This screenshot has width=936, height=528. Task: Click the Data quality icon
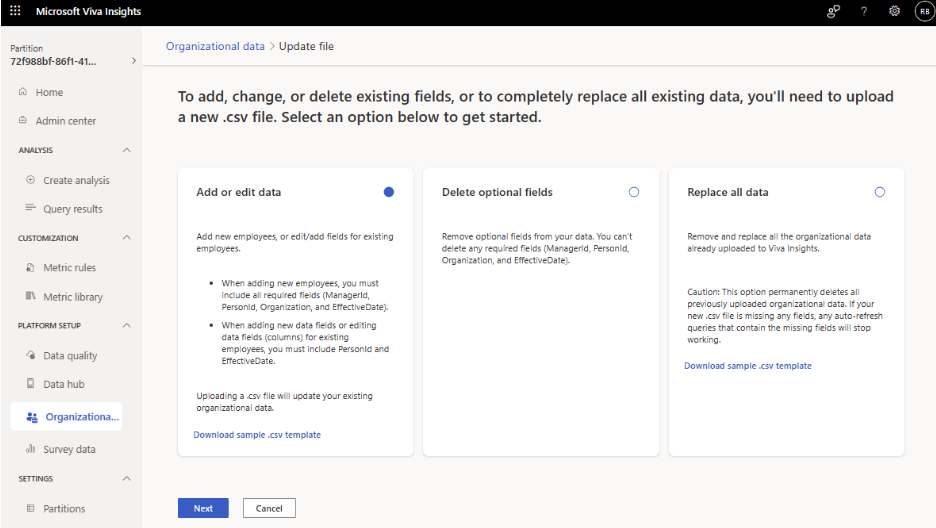pyautogui.click(x=30, y=355)
